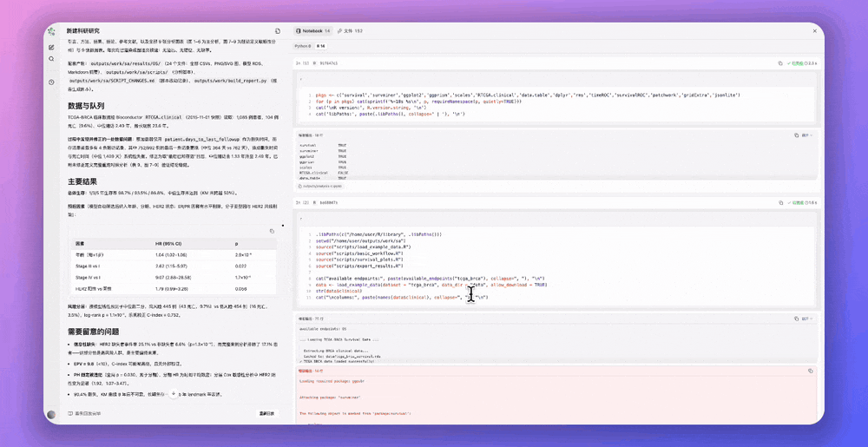Collapse second cell output via dropdown
The width and height of the screenshot is (868, 447).
tap(807, 319)
